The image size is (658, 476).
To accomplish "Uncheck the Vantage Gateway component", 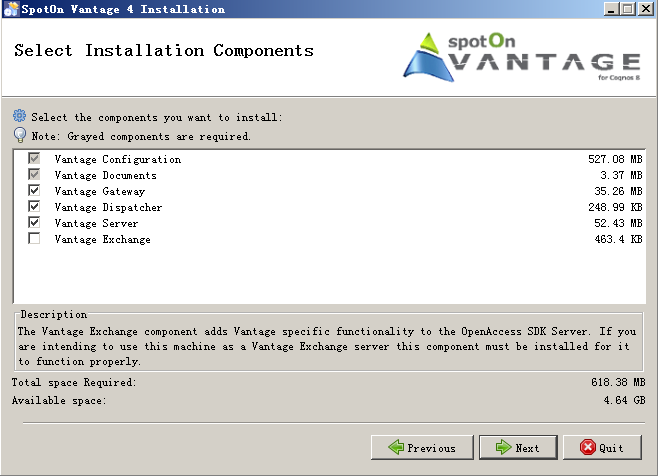I will click(34, 191).
